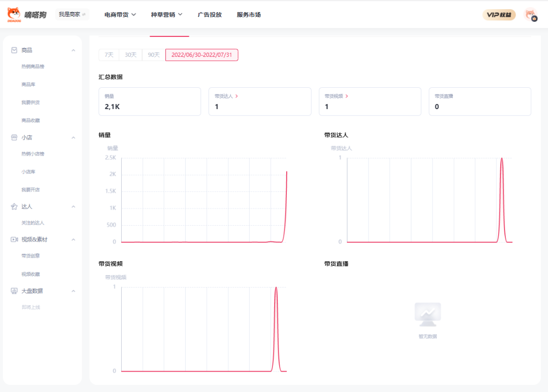Image resolution: width=548 pixels, height=392 pixels.
Task: Open the 2022/06/30-2022/07/31 date range picker
Action: pos(201,55)
